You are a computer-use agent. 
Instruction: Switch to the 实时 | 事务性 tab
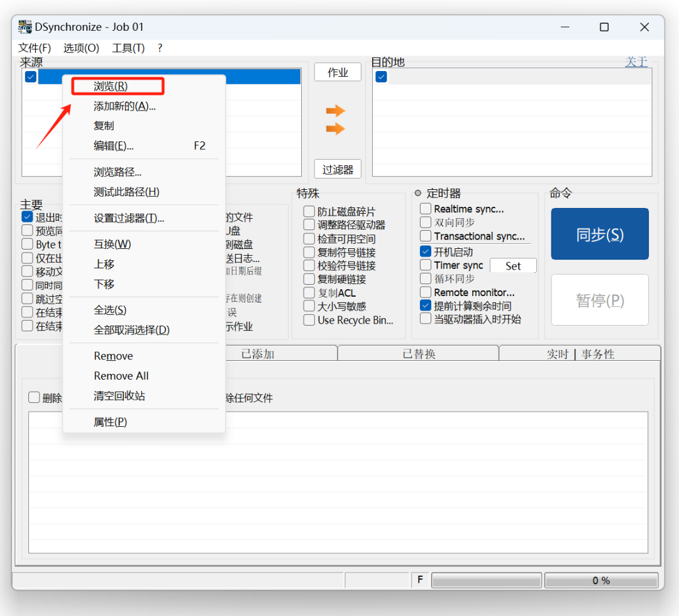pos(580,354)
